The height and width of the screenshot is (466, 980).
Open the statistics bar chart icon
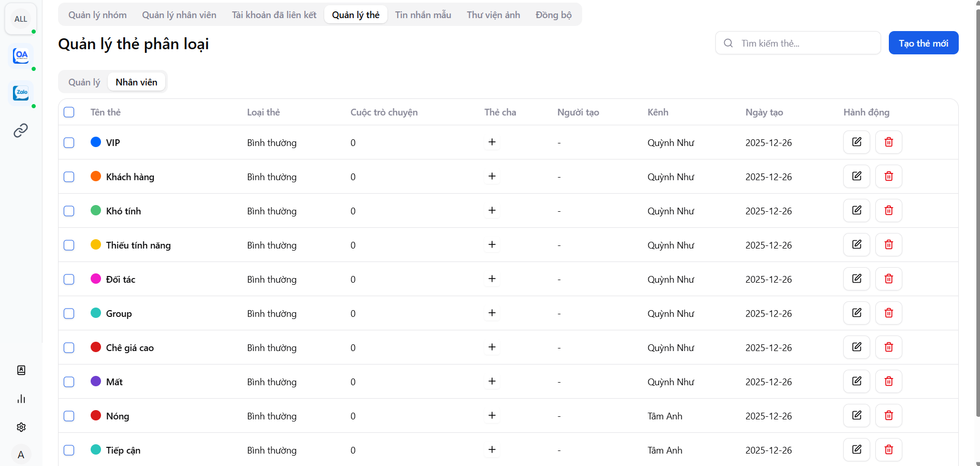tap(21, 399)
